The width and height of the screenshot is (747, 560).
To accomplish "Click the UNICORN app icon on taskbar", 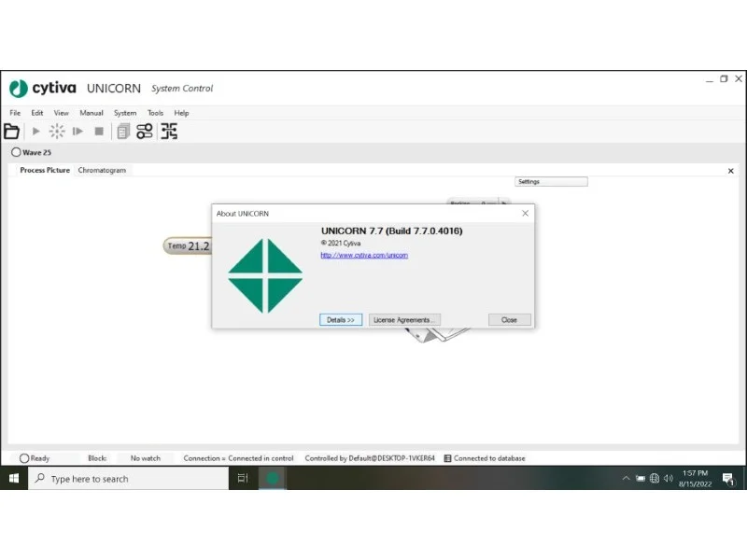I will (273, 478).
